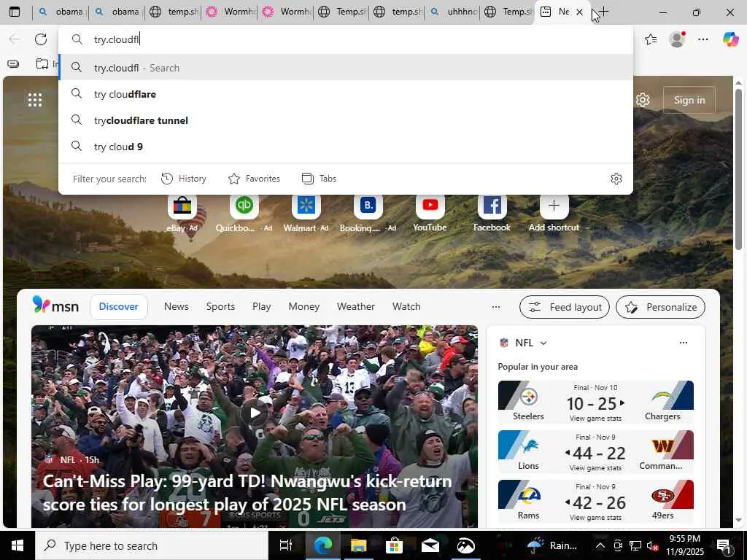
Task: Switch to the News tab
Action: pos(177,307)
